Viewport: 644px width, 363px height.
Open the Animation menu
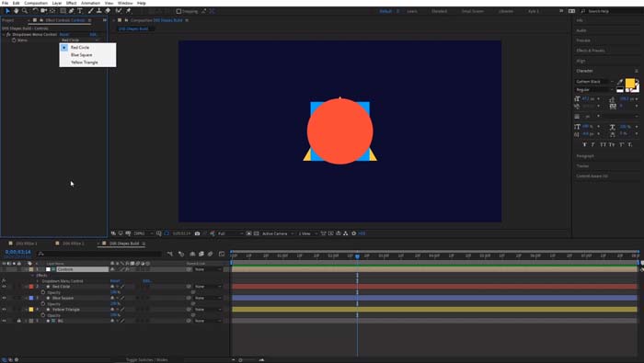90,3
